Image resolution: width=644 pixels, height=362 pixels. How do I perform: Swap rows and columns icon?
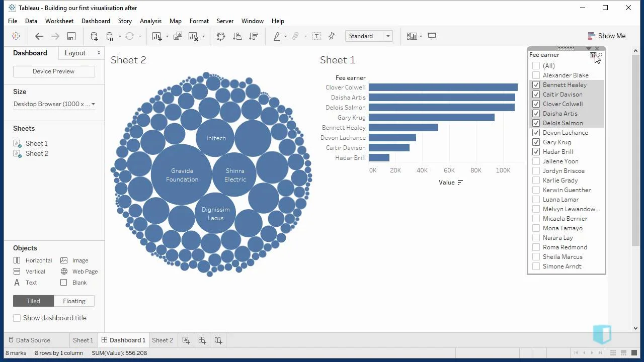pos(220,36)
